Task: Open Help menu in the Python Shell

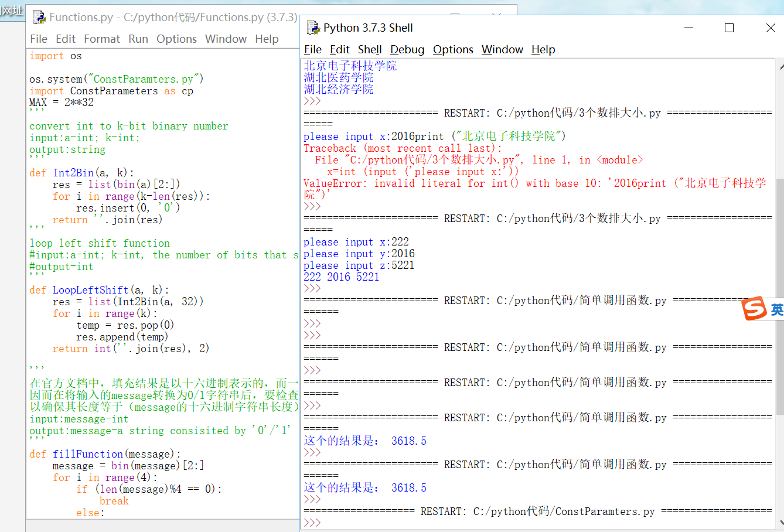Action: (x=543, y=49)
